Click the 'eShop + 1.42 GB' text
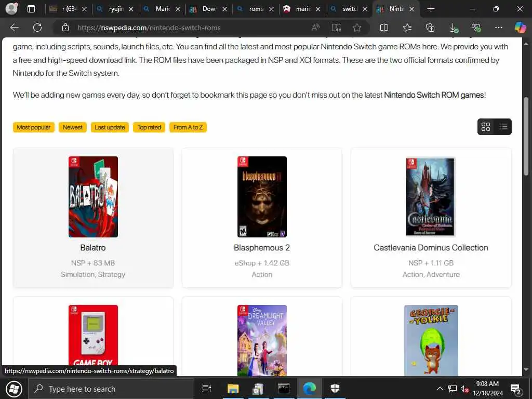The width and height of the screenshot is (532, 399). [262, 263]
